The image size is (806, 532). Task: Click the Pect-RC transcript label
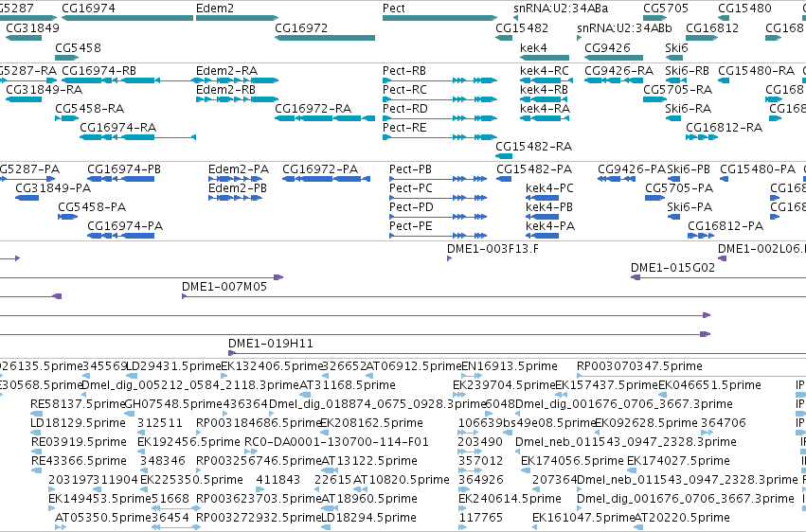click(404, 89)
